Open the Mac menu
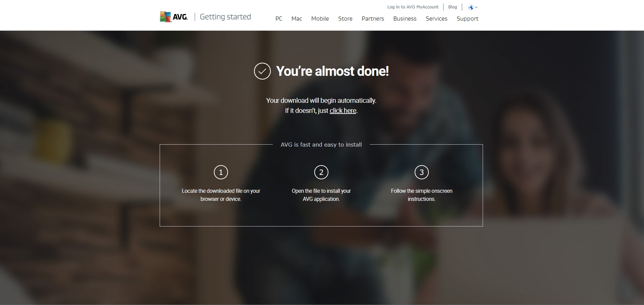Viewport: 644px width, 305px height. click(297, 19)
